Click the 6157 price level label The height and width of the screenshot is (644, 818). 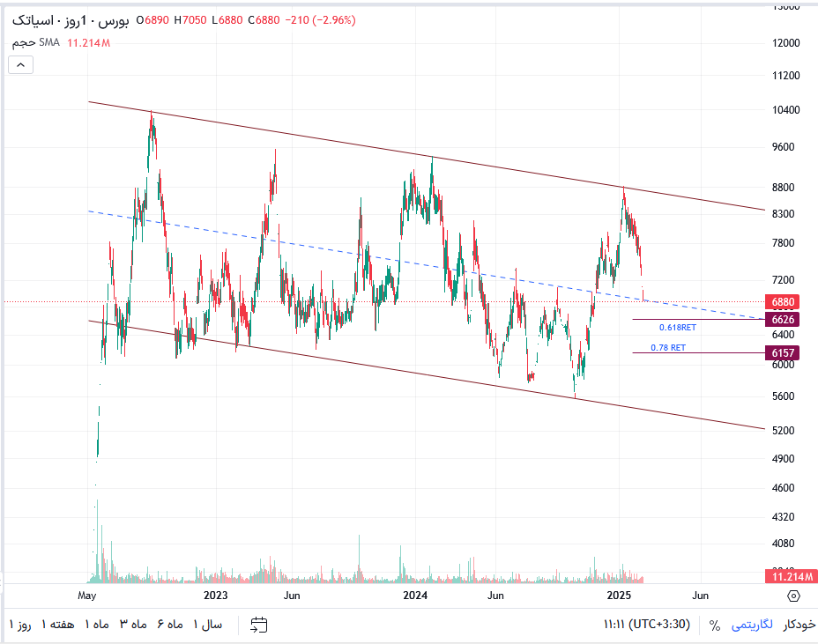[x=783, y=353]
